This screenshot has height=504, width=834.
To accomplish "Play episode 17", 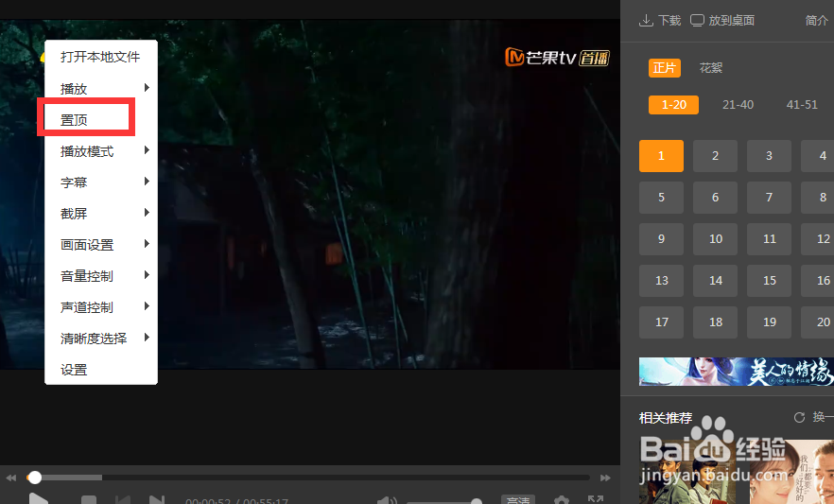I will 661,322.
